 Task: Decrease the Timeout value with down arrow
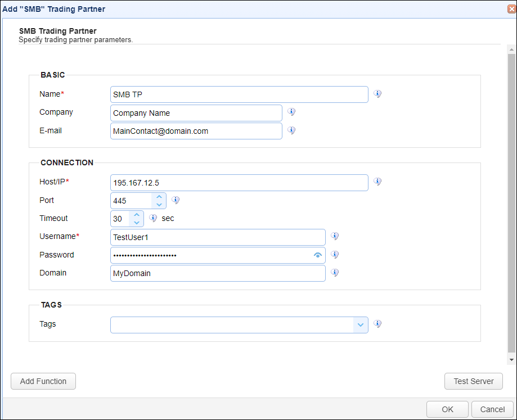point(137,223)
